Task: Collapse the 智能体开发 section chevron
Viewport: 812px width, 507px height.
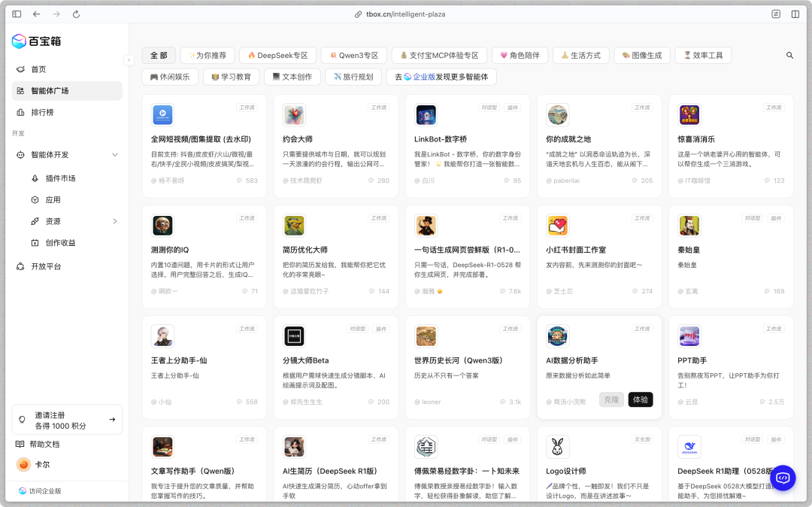Action: point(115,155)
